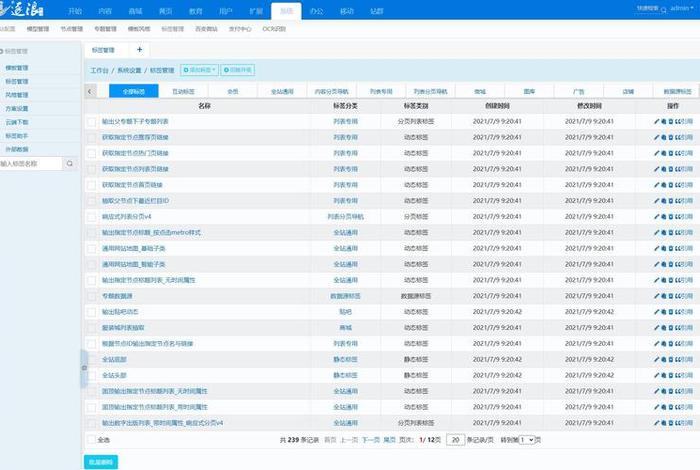Viewport: 700px width, 470px height.
Task: Click the trash icon in the 输出贴吧动态 row
Action: tap(671, 312)
